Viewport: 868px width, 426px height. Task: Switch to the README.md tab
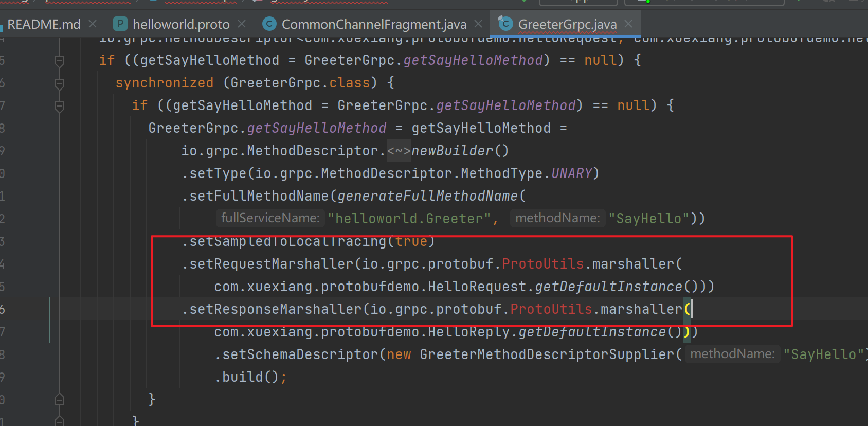[44, 24]
